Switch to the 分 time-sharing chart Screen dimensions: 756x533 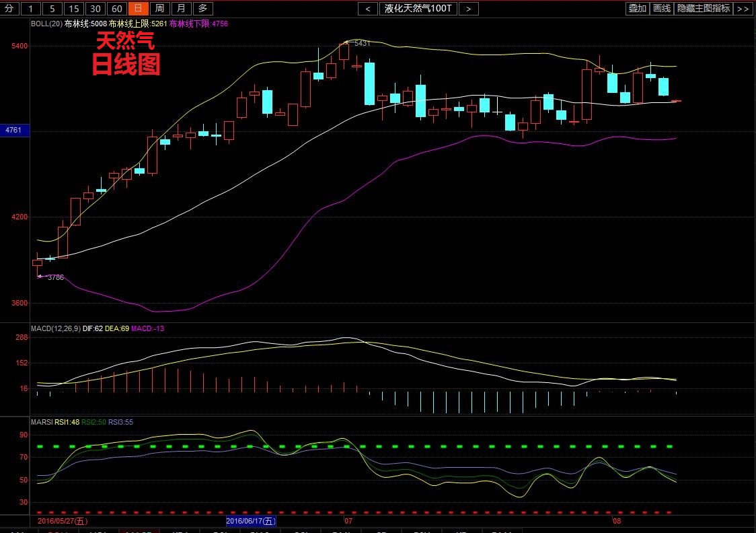point(9,8)
